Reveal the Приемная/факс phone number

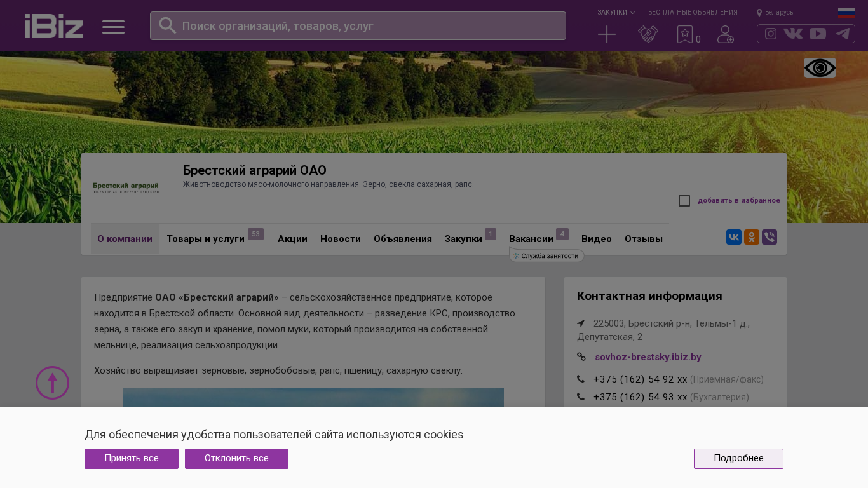coord(641,379)
